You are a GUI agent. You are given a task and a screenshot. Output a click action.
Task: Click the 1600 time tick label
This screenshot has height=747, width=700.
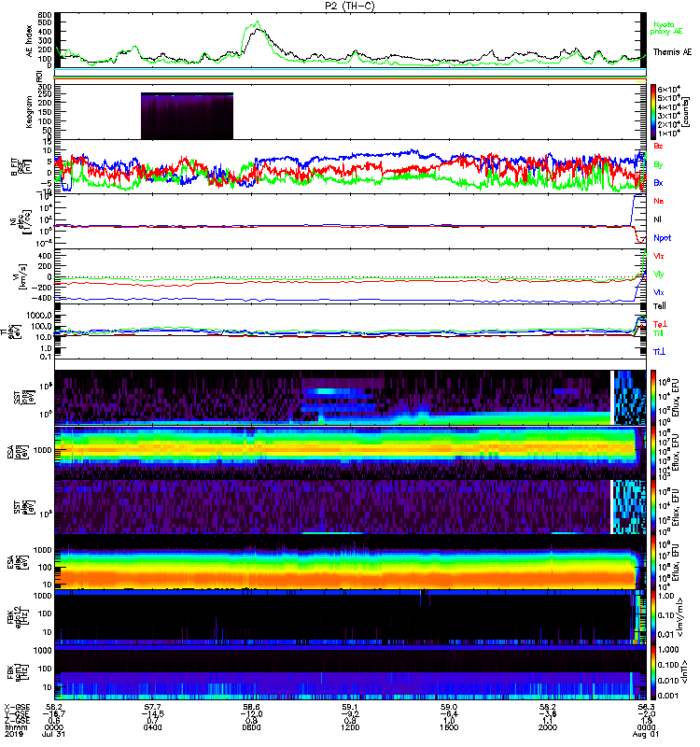(x=449, y=727)
